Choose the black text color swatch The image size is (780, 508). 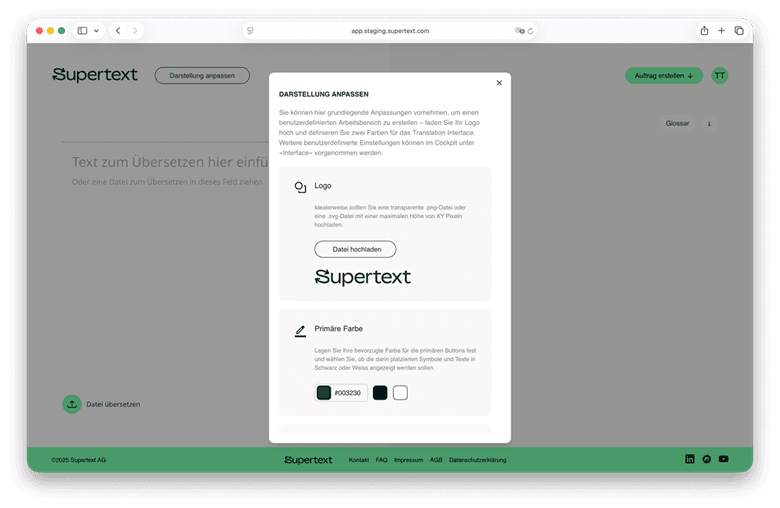(x=380, y=393)
